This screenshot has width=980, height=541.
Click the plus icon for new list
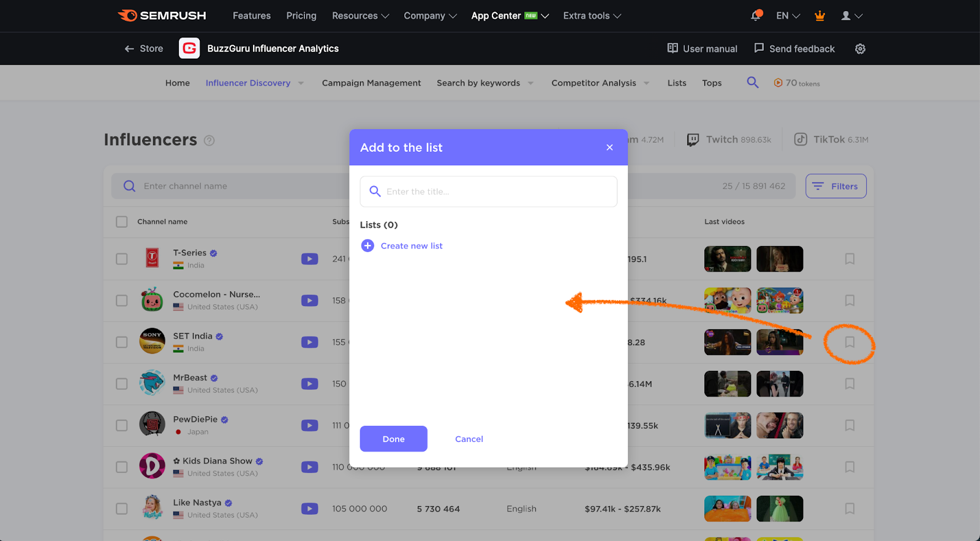pos(367,245)
